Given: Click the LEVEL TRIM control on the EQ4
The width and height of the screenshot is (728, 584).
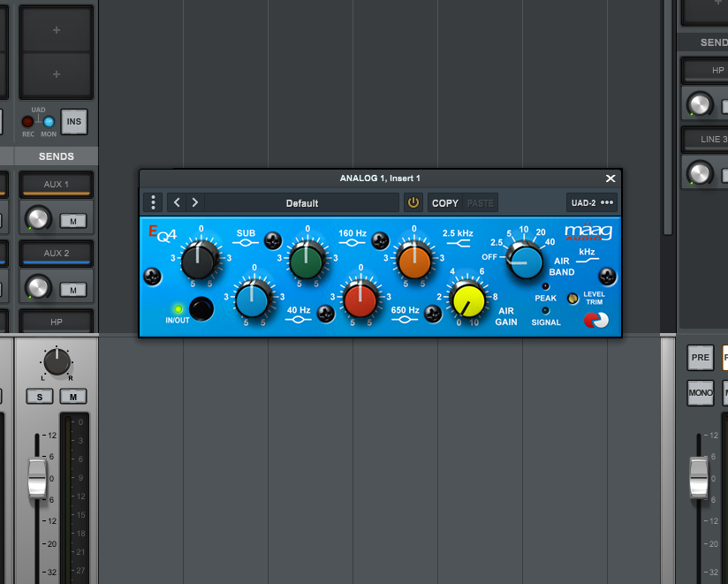Looking at the screenshot, I should click(573, 299).
